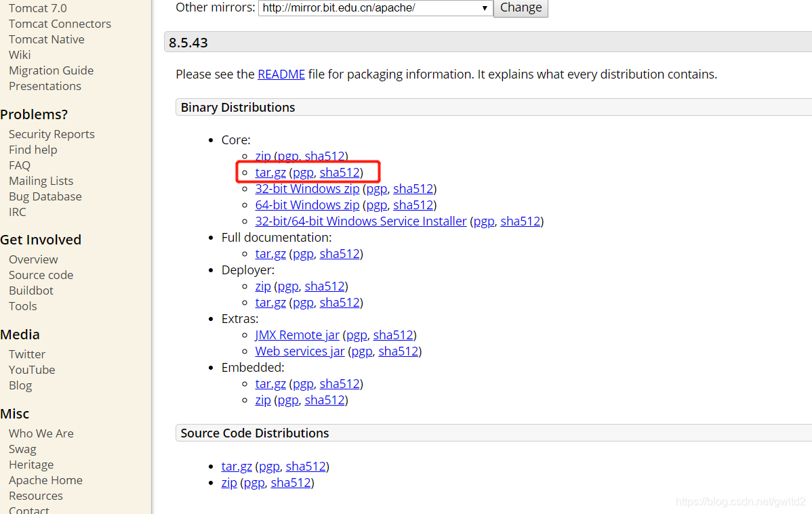Open pgp for Deployer zip
Screen dimensions: 812x514
[289, 286]
